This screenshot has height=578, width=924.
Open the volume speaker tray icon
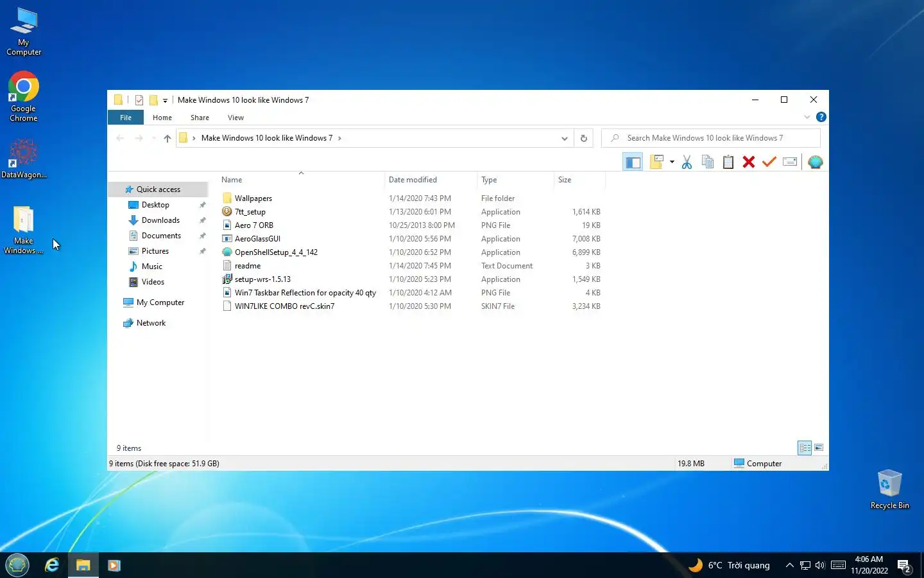pyautogui.click(x=820, y=566)
